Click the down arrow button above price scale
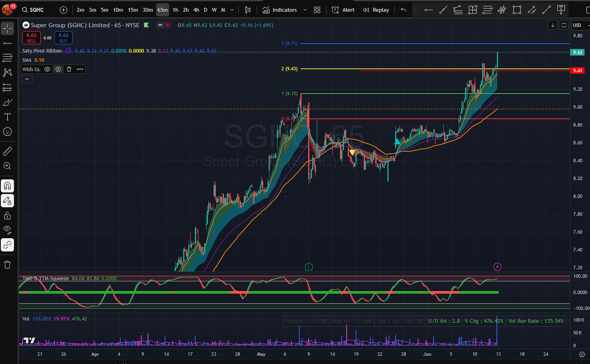590x364 pixels. (553, 25)
